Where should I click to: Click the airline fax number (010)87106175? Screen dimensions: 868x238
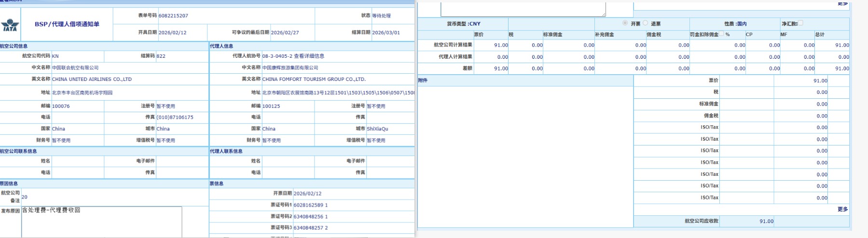pyautogui.click(x=175, y=118)
